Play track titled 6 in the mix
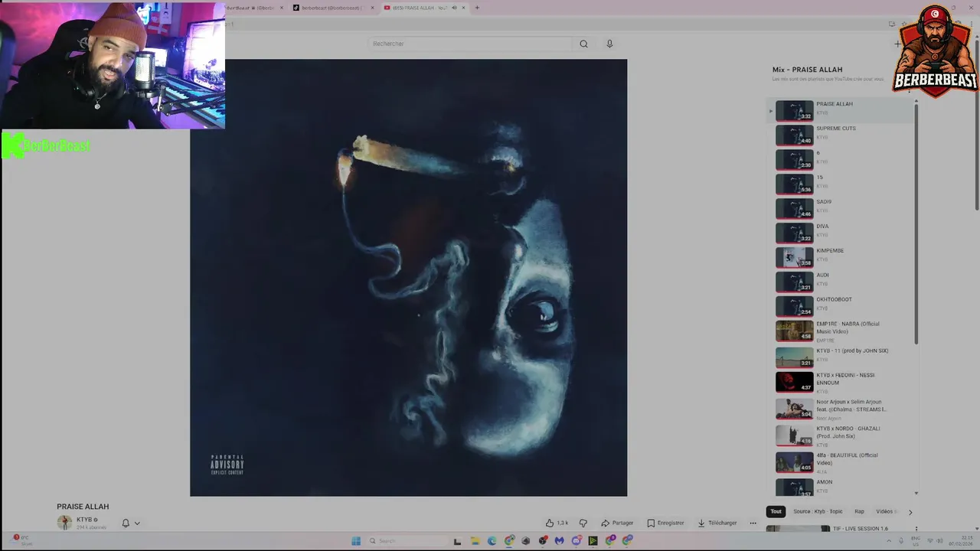 tap(842, 159)
